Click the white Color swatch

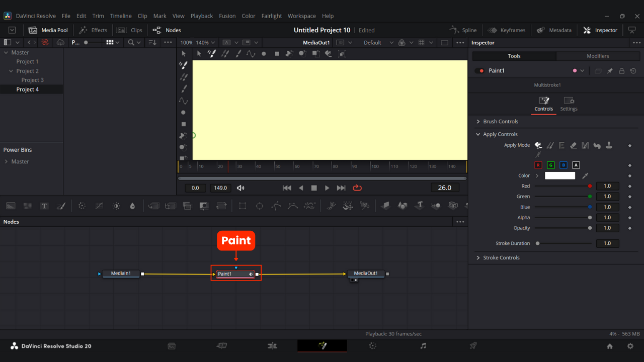559,175
